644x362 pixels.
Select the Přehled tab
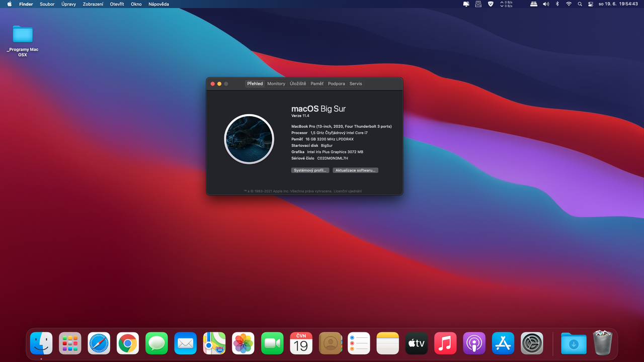pos(255,83)
